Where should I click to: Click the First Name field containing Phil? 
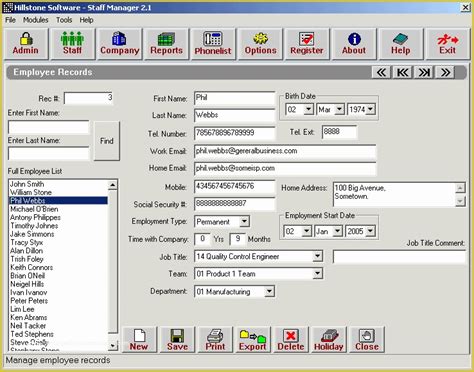235,98
